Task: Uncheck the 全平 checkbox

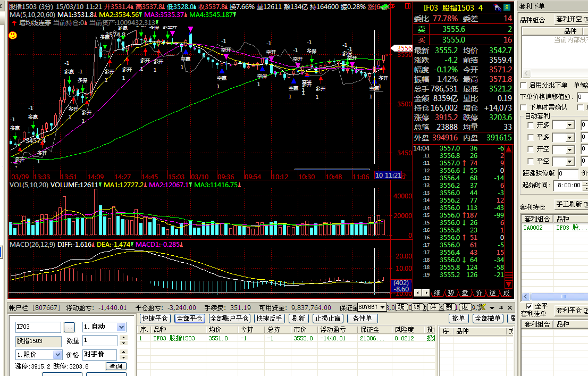Action: pos(529,306)
